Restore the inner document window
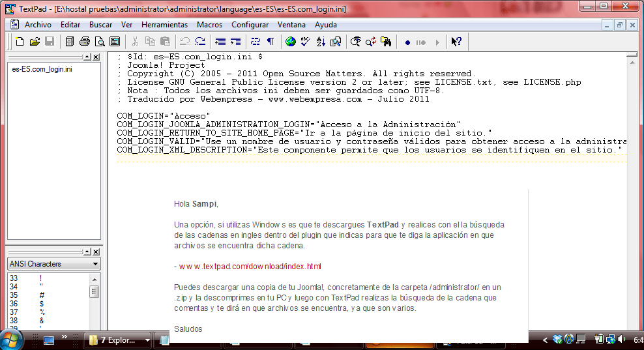The image size is (644, 350). (x=620, y=25)
